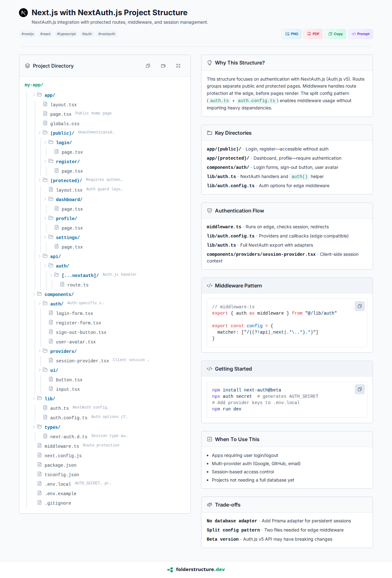Download structure as PNG

click(291, 34)
